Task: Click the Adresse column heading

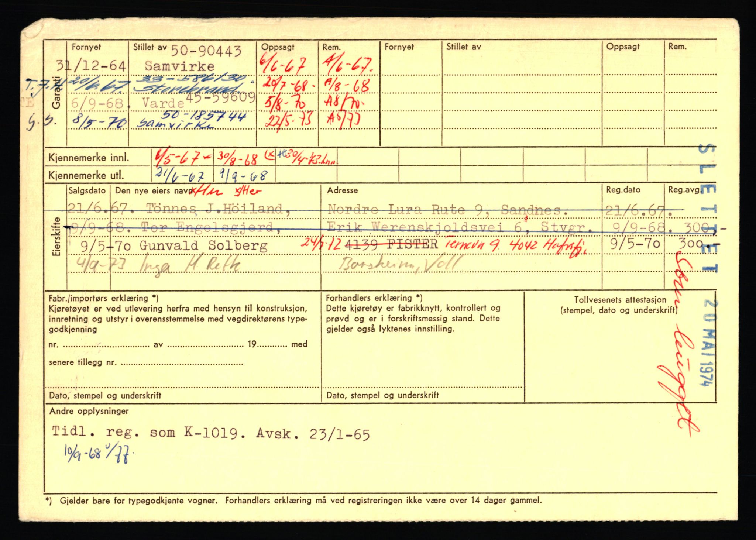Action: (x=342, y=190)
